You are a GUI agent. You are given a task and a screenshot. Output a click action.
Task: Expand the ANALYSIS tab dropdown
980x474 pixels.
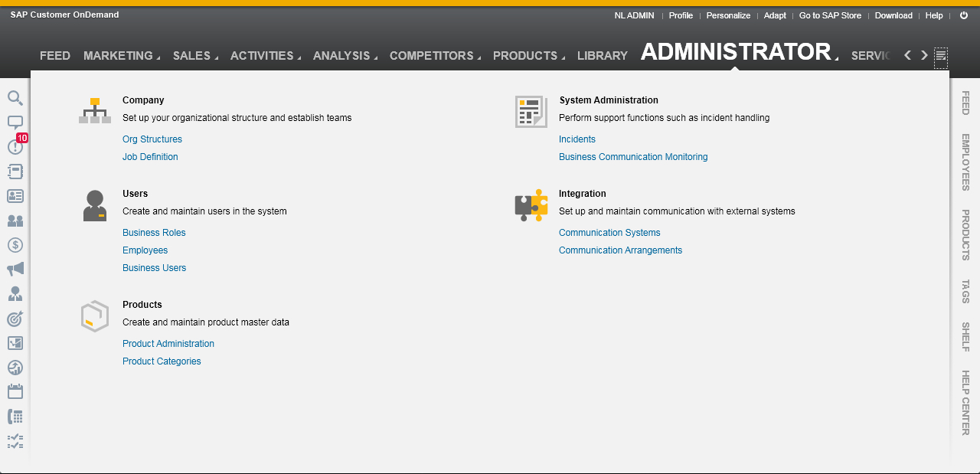tap(375, 58)
